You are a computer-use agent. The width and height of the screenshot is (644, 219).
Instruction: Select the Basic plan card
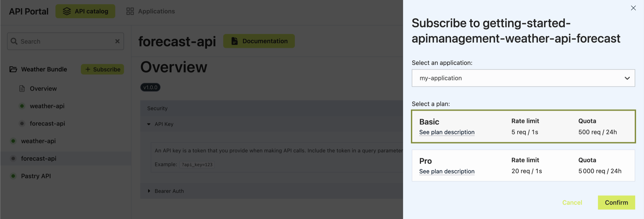coord(523,126)
